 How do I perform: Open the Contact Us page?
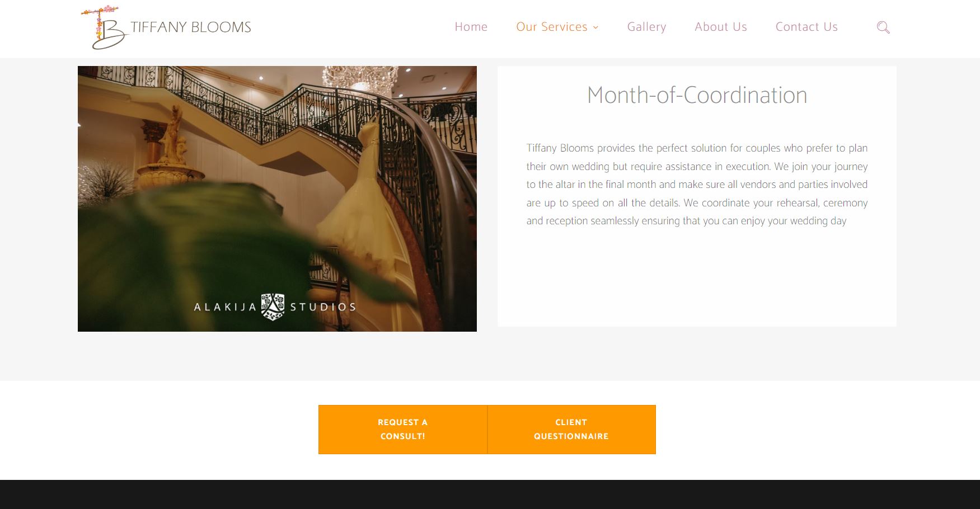[806, 27]
